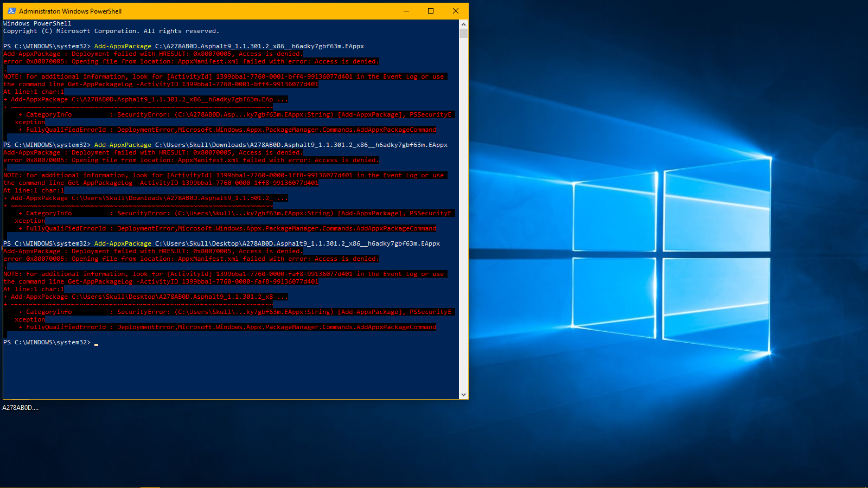Click the Get-AppPackageLog line ending faf8-99136077d401
Screen dimensions: 868x488
tap(161, 281)
